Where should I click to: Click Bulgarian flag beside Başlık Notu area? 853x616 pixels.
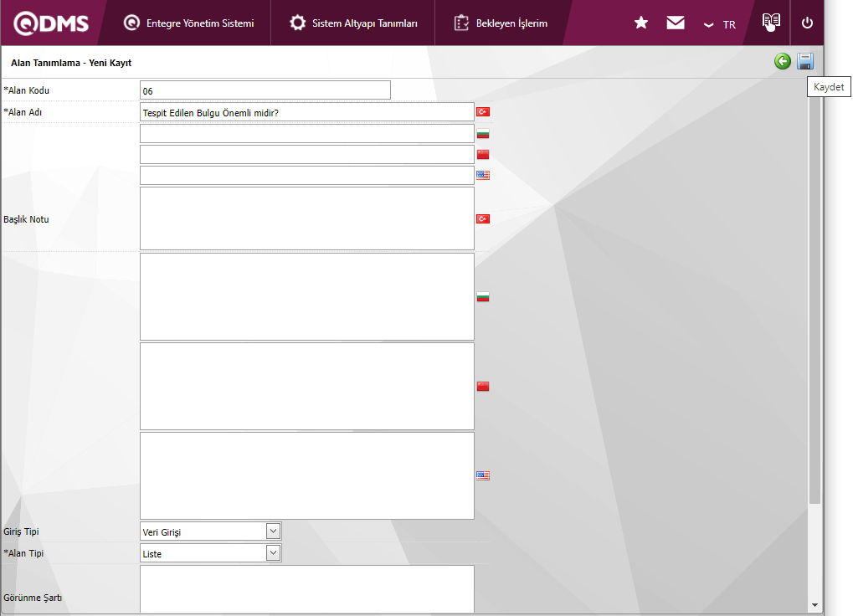tap(482, 297)
